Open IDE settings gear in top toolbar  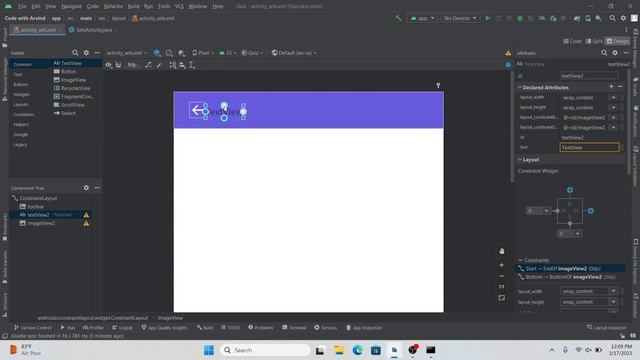tap(623, 18)
